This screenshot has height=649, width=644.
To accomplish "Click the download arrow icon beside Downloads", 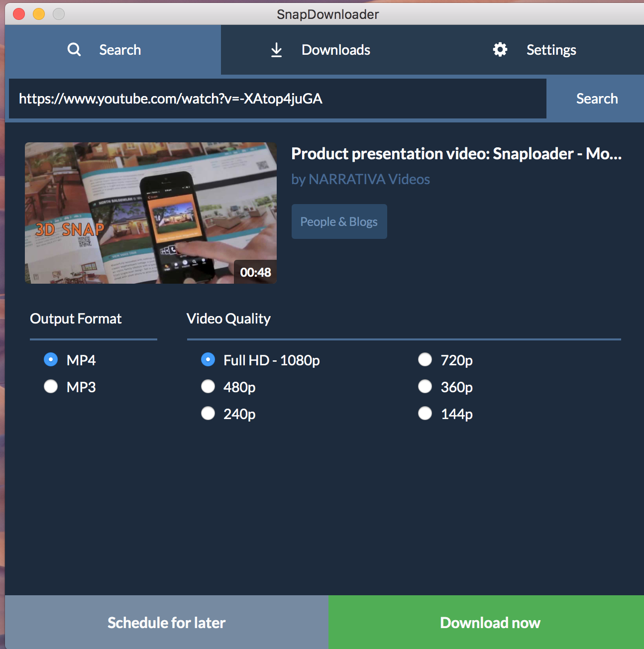I will [x=276, y=50].
